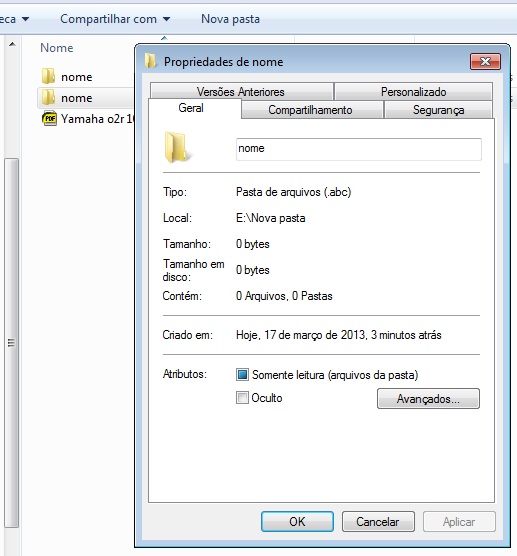Viewport: 517px width, 556px height.
Task: Click the sort arrow above column header
Action: coord(164,38)
